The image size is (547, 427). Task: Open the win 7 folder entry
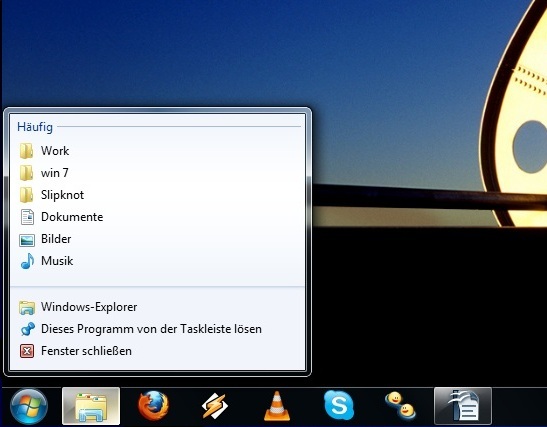(x=157, y=173)
